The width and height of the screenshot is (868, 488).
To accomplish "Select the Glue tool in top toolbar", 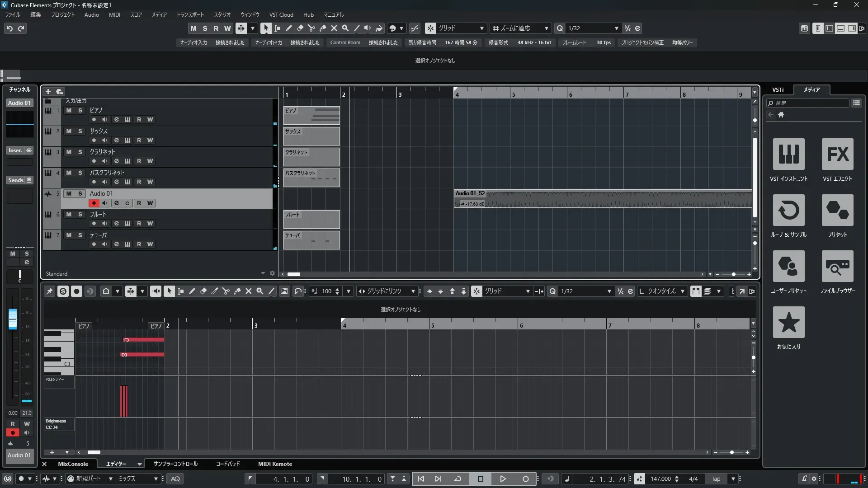I will click(322, 28).
